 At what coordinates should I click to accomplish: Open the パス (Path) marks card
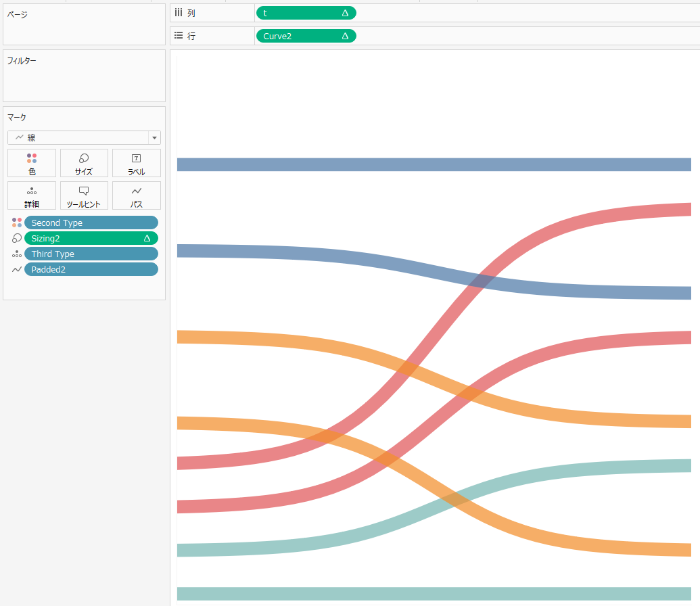(x=136, y=195)
